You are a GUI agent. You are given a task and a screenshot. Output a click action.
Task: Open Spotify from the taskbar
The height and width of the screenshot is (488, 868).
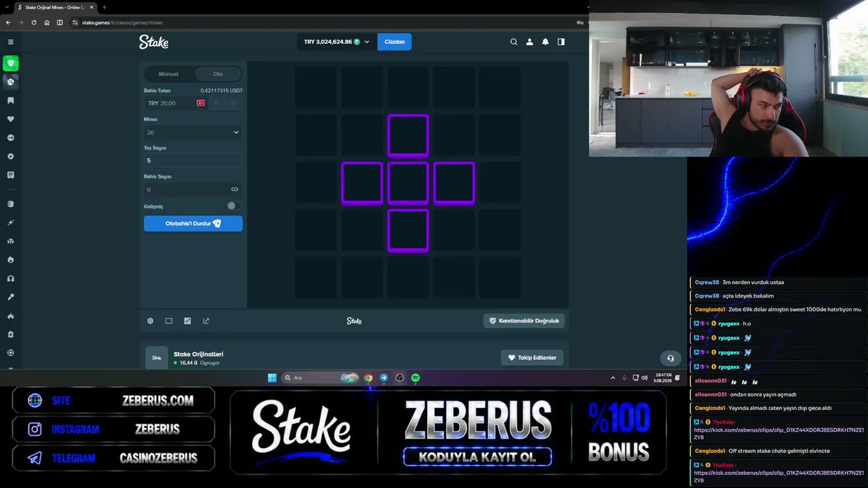(x=415, y=378)
